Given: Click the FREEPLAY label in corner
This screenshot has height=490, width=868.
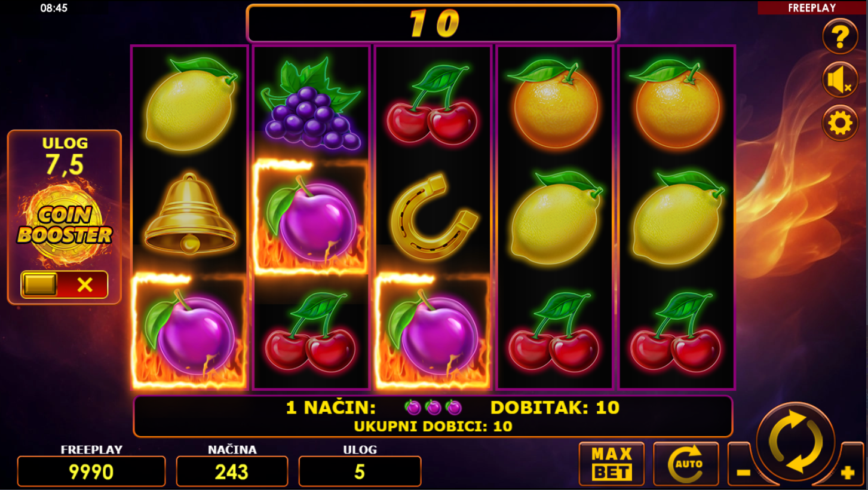Looking at the screenshot, I should (x=812, y=8).
